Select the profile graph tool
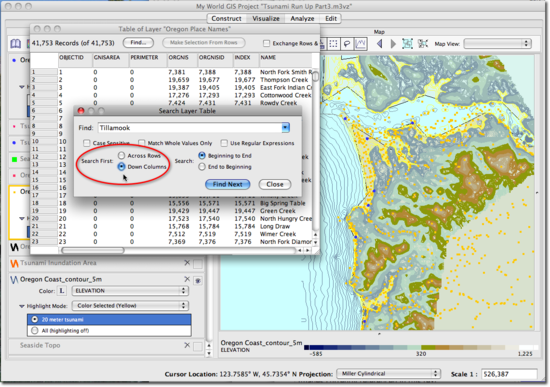Image resolution: width=550 pixels, height=387 pixels. pyautogui.click(x=361, y=44)
